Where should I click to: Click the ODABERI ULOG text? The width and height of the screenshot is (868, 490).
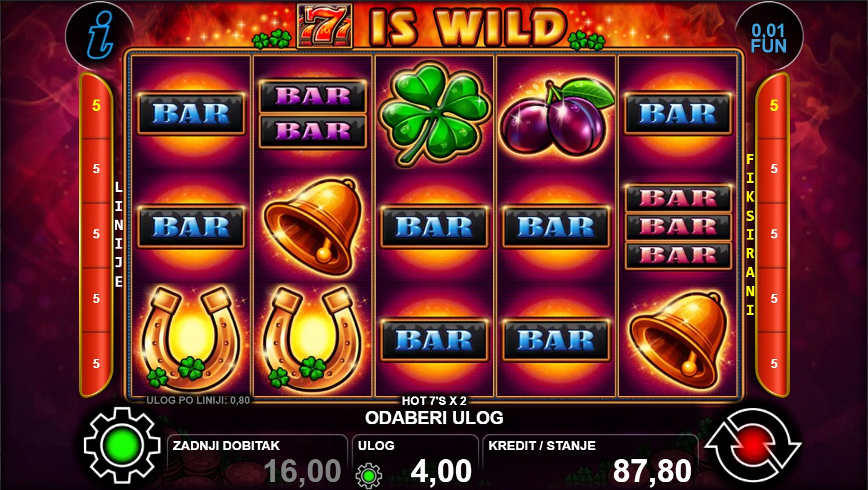(434, 418)
